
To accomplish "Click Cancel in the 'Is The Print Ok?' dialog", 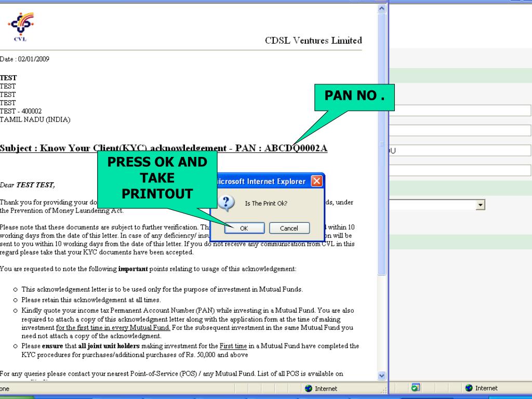I will coord(289,228).
